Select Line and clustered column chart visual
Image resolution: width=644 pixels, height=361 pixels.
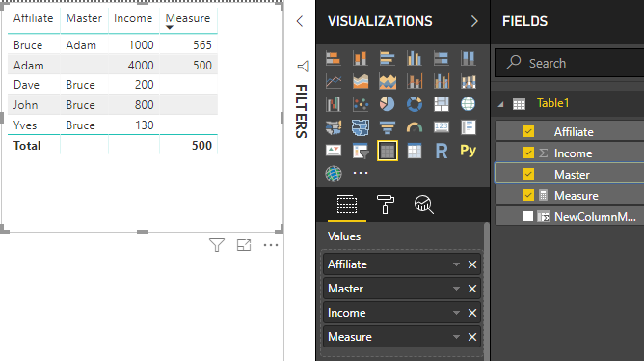(442, 81)
